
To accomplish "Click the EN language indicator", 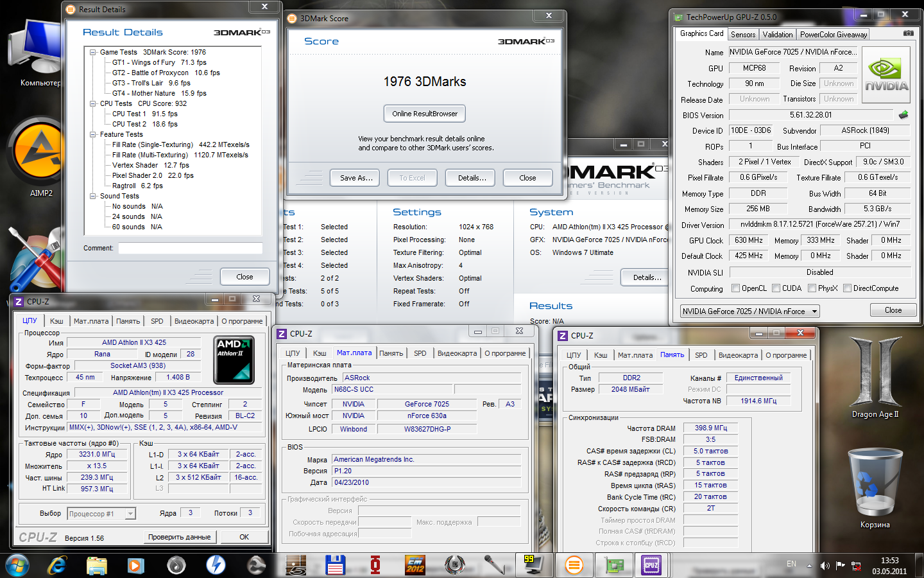I will (x=791, y=564).
